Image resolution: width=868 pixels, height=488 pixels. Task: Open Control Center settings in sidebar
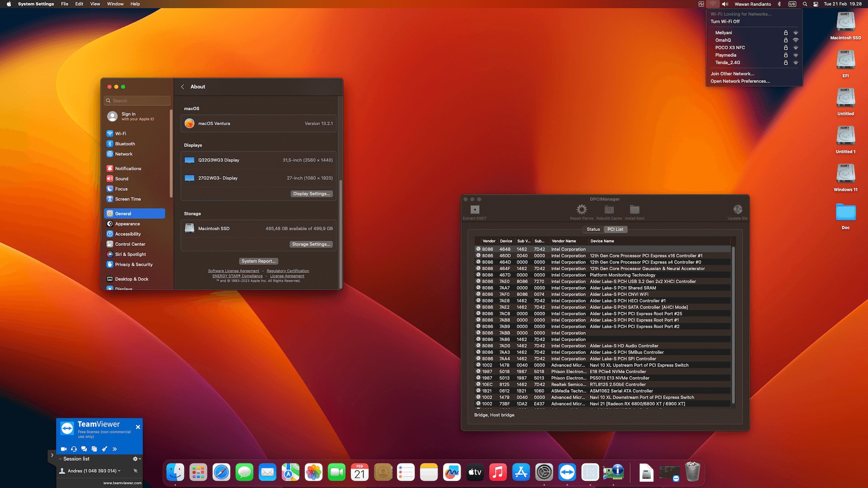pos(135,244)
